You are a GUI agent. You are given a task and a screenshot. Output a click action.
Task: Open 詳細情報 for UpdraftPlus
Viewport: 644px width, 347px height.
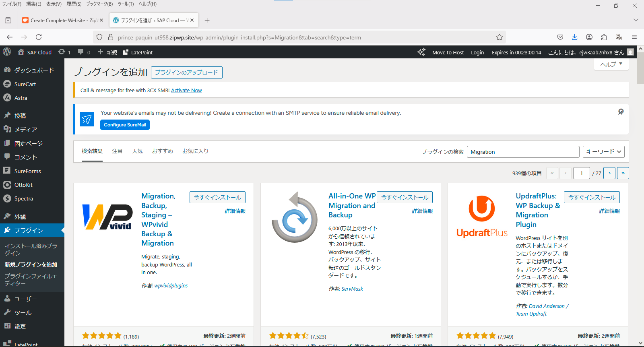609,211
